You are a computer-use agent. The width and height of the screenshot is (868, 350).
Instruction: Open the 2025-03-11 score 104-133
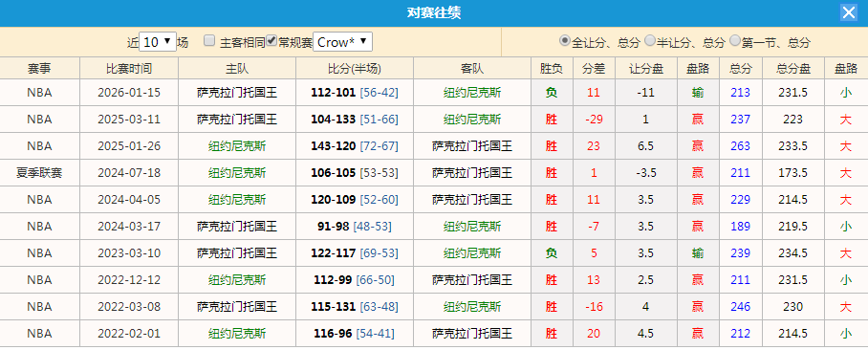[334, 120]
